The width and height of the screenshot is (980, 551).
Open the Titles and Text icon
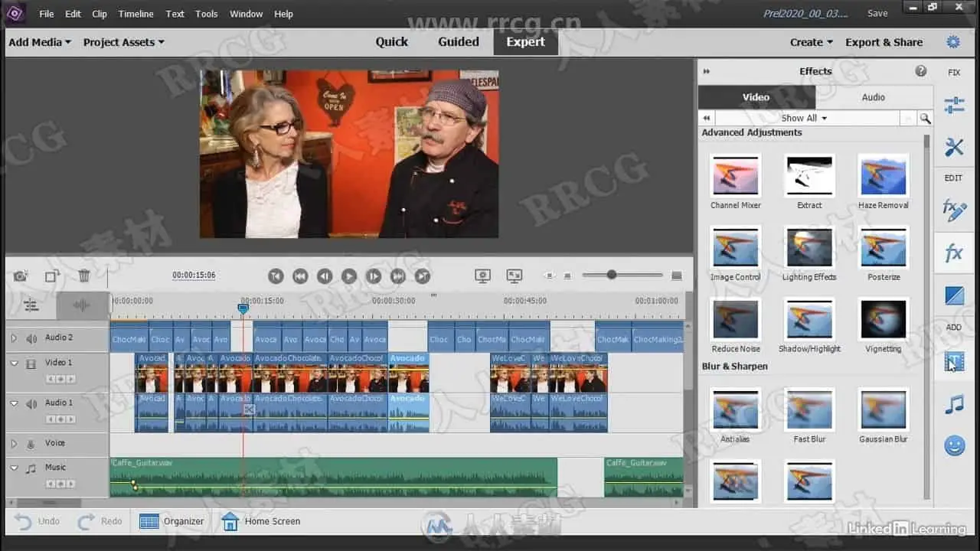click(x=954, y=362)
